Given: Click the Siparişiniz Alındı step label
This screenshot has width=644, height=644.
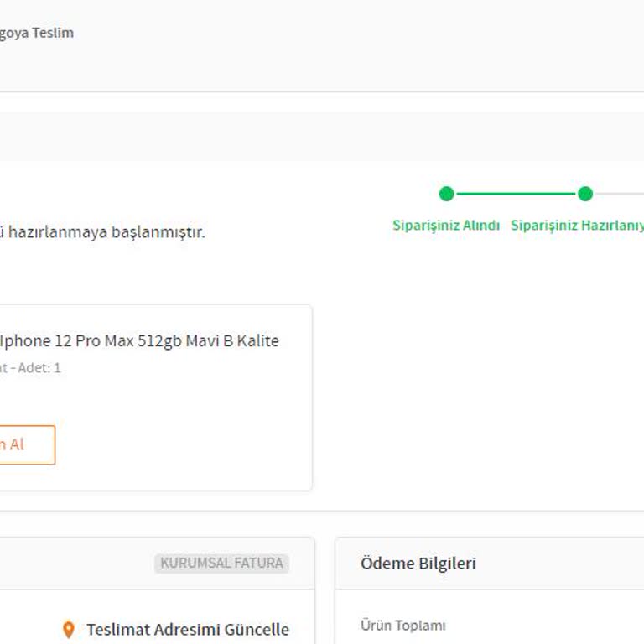Looking at the screenshot, I should 446,226.
